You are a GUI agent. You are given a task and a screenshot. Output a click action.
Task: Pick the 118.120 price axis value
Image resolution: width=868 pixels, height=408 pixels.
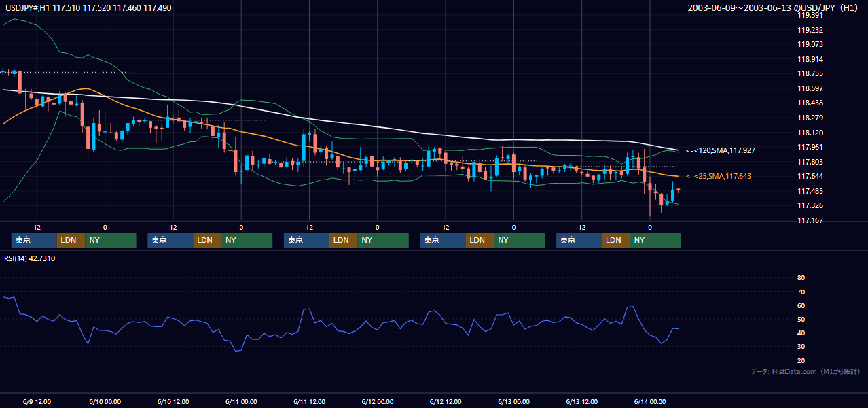click(810, 133)
